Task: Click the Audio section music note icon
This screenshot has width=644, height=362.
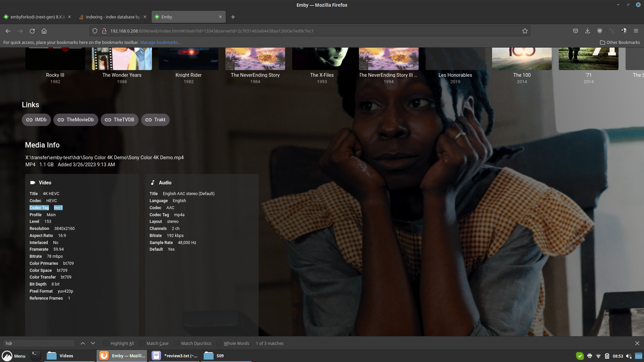Action: [152, 183]
